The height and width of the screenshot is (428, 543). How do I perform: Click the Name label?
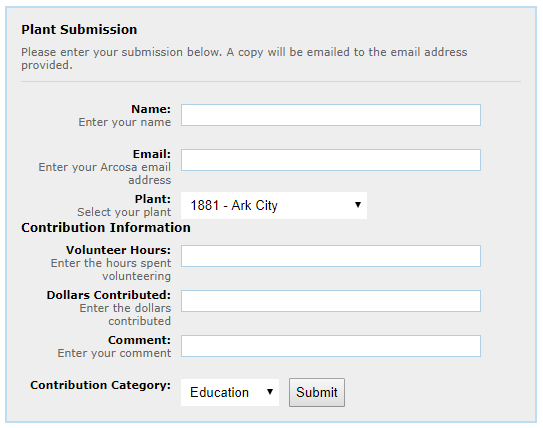coord(151,109)
